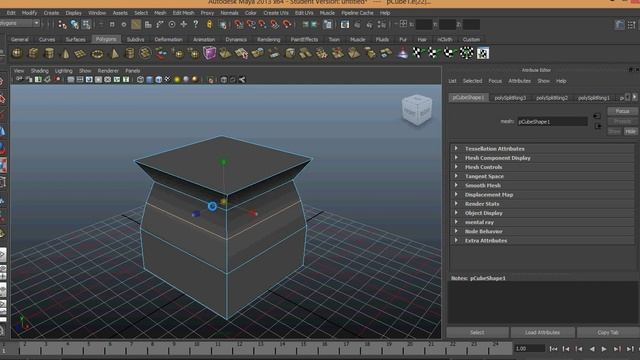Toggle isolate select in viewport toolbar
Image resolution: width=640 pixels, height=360 pixels.
pos(211,80)
